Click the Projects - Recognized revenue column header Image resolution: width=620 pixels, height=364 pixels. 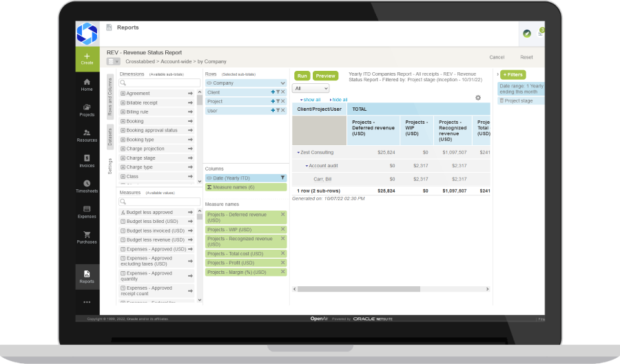[x=453, y=131]
